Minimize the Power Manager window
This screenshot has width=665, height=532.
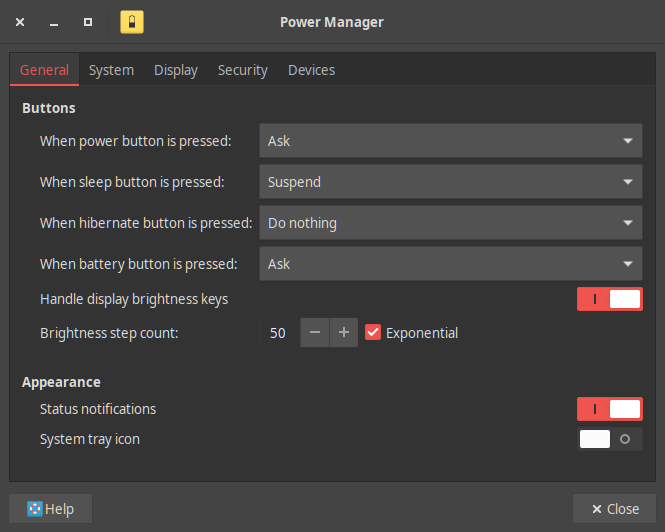[x=54, y=21]
